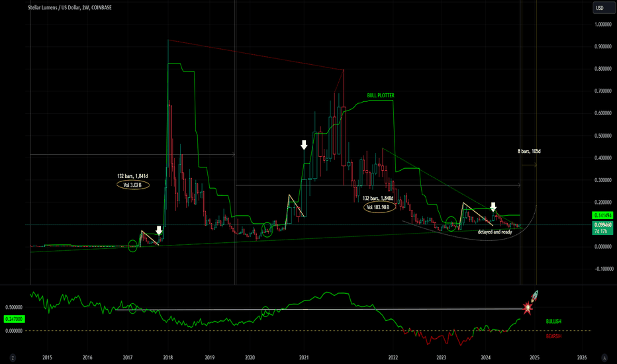617x364 pixels.
Task: Select the white down arrow near 2024
Action: tap(493, 207)
